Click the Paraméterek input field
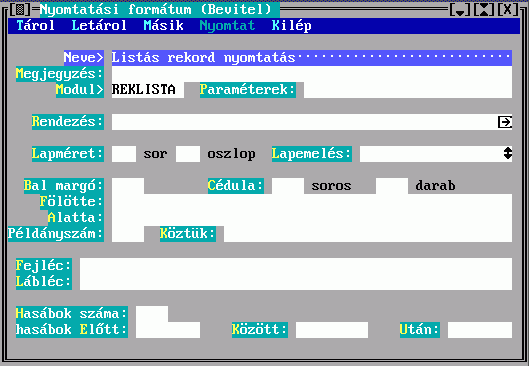The image size is (529, 366). pyautogui.click(x=408, y=90)
